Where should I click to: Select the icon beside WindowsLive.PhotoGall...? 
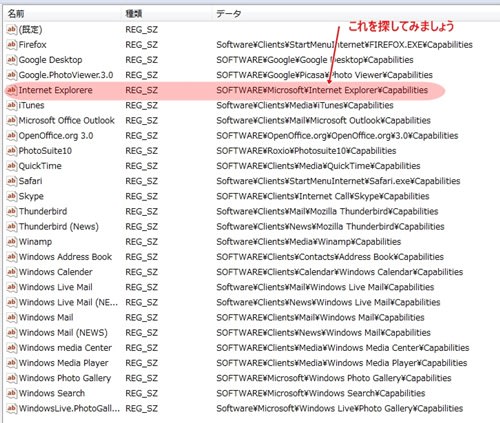coord(11,408)
